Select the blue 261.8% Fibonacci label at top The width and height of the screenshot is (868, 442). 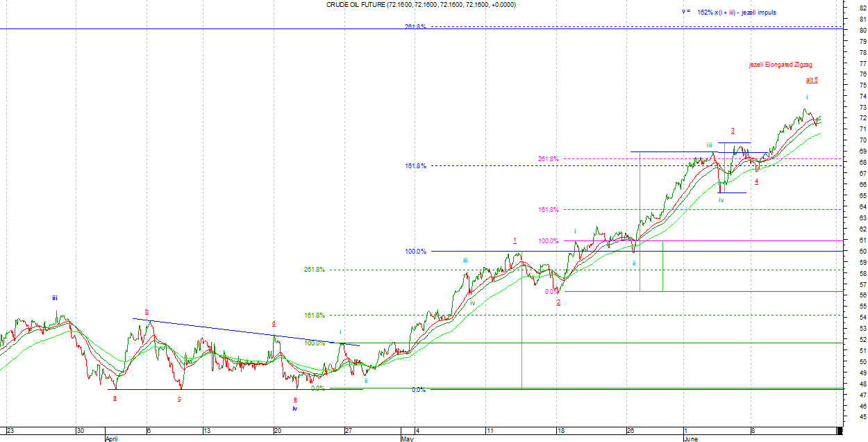[415, 26]
